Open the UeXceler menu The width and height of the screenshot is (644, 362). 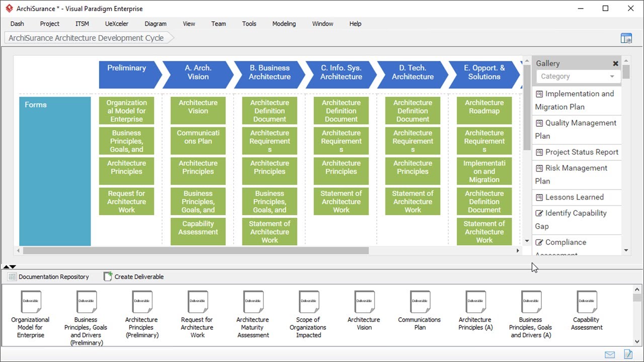116,24
